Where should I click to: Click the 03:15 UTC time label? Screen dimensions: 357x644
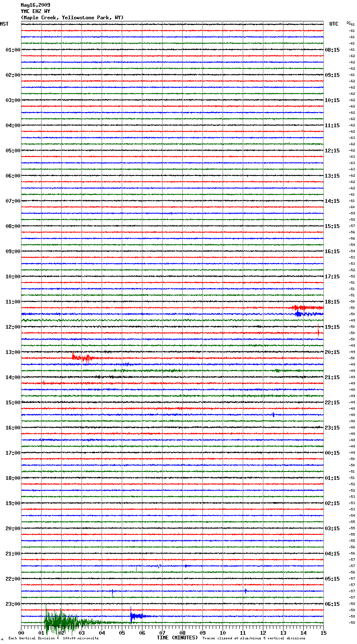332,529
